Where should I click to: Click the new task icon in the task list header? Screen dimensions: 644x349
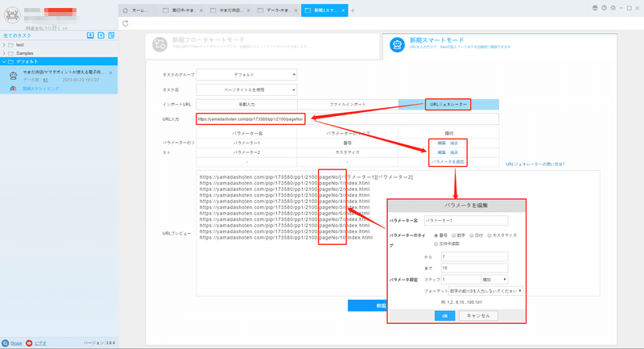[x=101, y=35]
